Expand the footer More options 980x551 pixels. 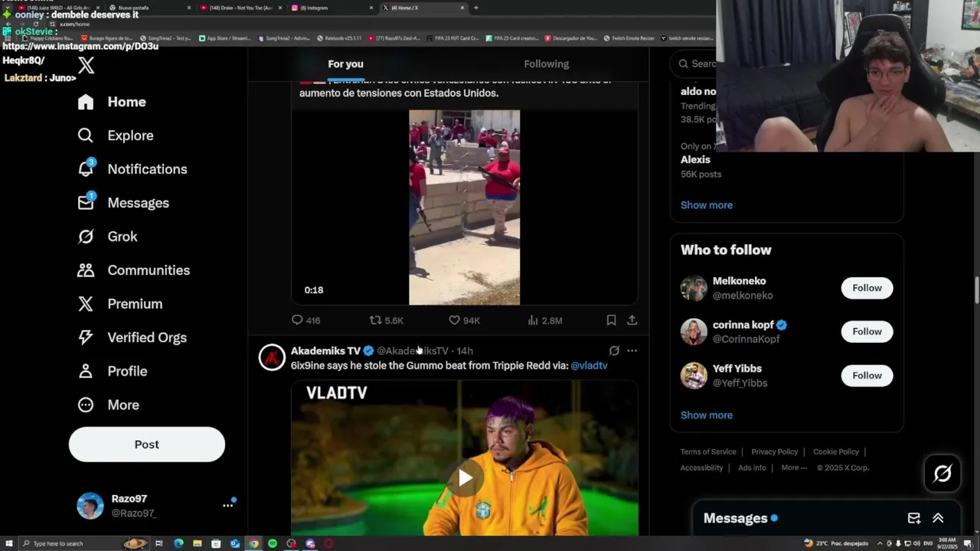click(x=794, y=468)
